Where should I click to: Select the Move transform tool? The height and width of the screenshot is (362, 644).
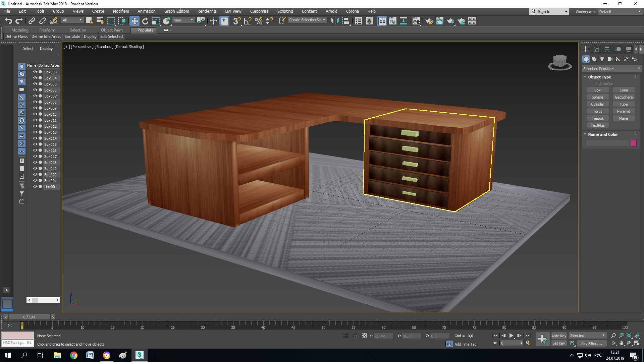[x=134, y=21]
